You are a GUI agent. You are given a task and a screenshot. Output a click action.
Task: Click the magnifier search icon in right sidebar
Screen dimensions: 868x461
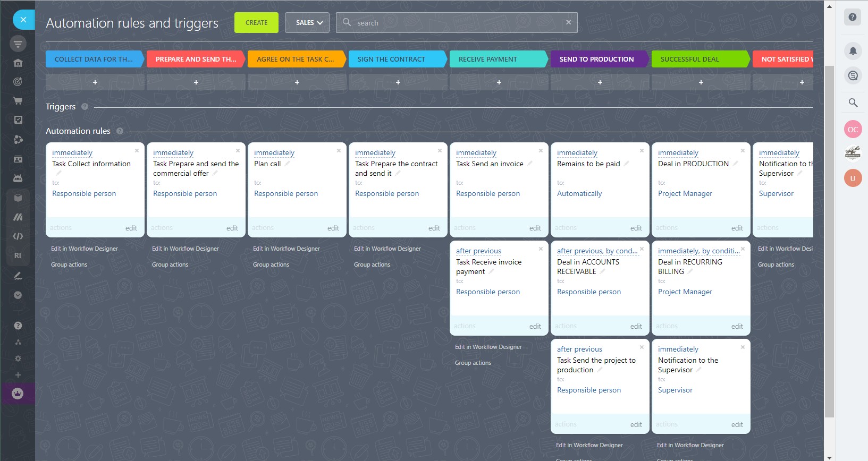pyautogui.click(x=853, y=103)
